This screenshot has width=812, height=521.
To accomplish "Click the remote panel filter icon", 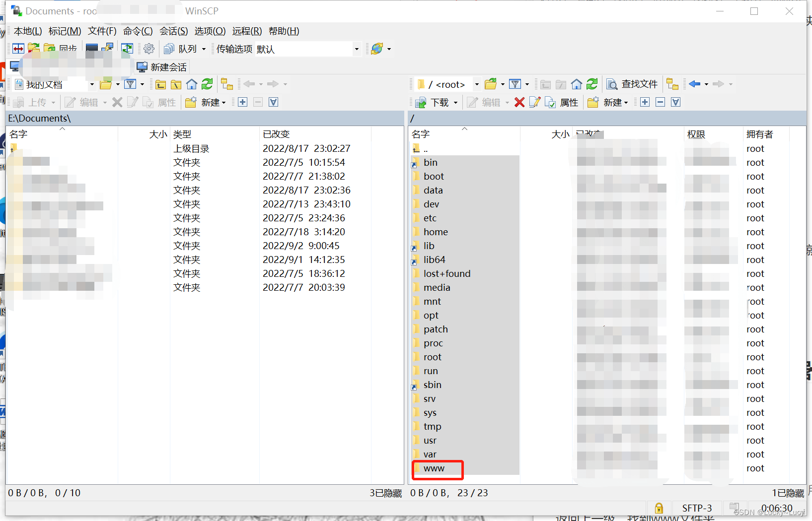I will click(x=515, y=84).
